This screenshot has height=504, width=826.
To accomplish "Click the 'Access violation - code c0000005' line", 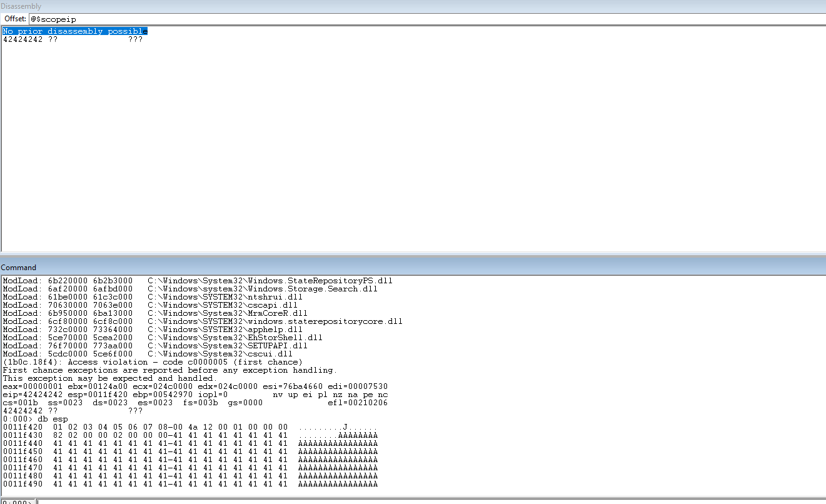I will click(x=153, y=362).
